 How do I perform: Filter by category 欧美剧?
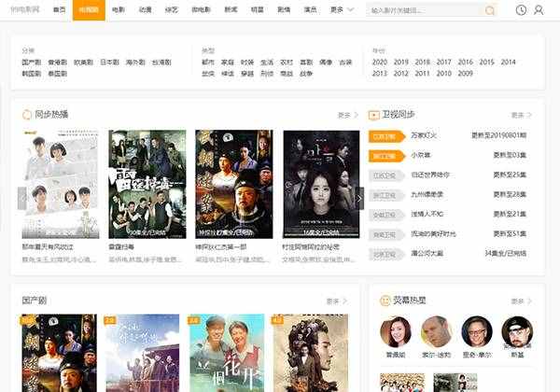[x=83, y=63]
